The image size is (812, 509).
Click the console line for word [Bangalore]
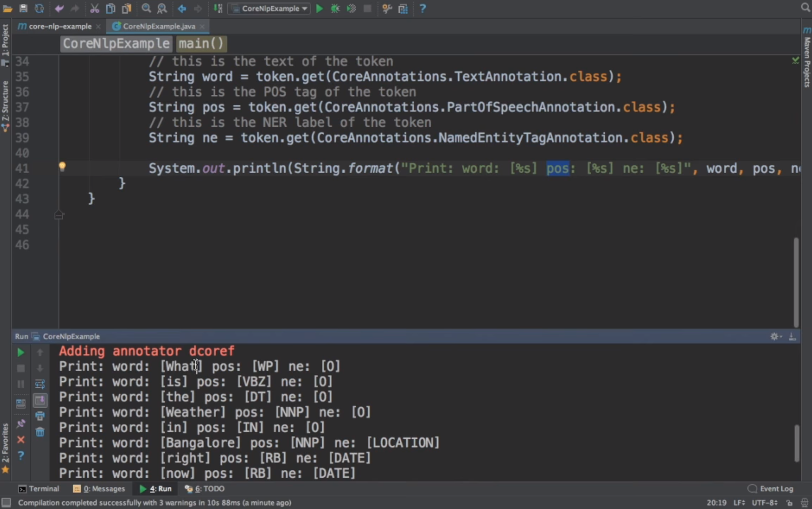pos(249,443)
